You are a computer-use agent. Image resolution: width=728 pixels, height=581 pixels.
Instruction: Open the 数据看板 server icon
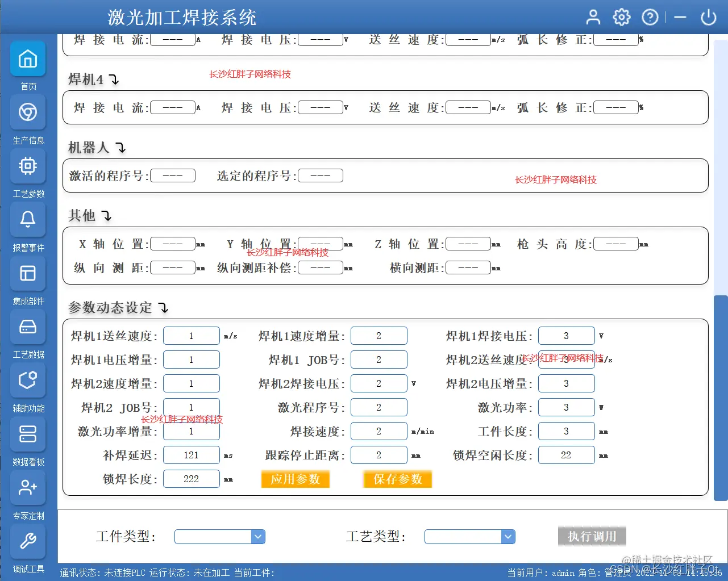click(28, 434)
